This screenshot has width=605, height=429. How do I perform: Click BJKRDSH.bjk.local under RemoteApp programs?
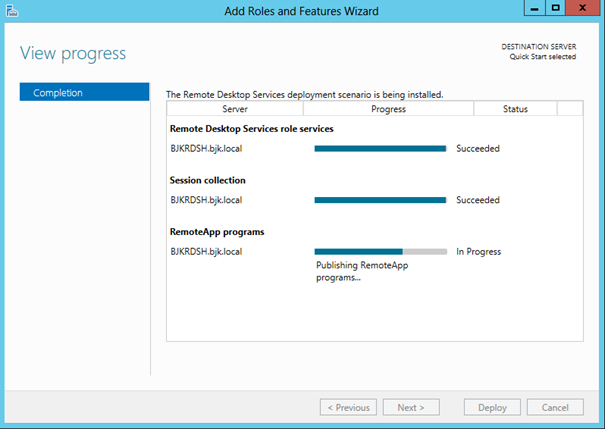(206, 252)
